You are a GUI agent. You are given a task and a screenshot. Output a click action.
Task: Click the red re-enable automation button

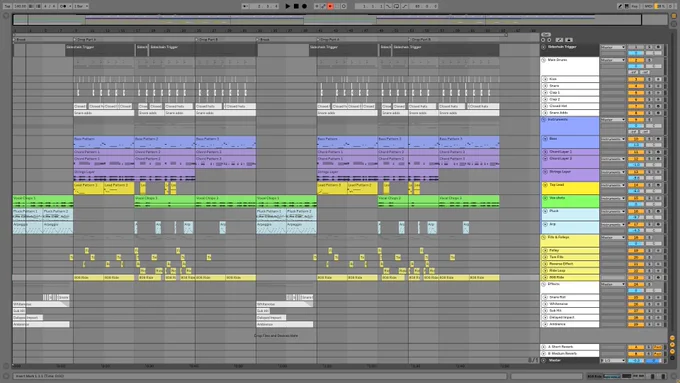tap(330, 6)
